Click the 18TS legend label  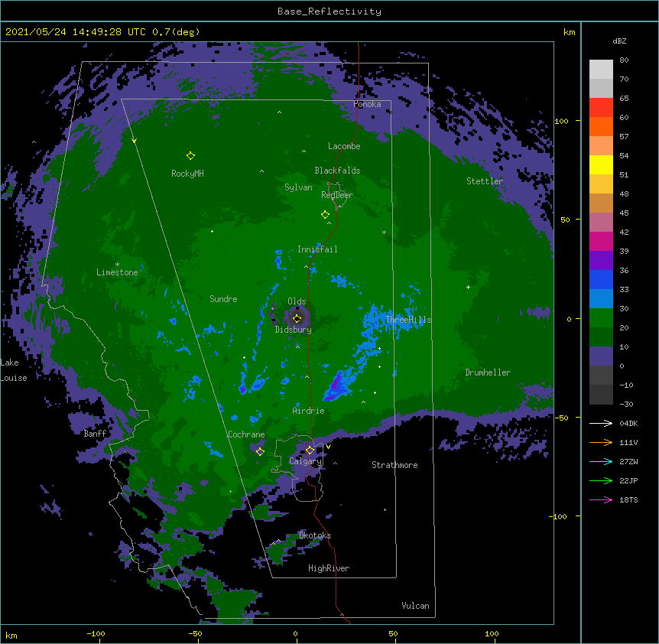[628, 499]
